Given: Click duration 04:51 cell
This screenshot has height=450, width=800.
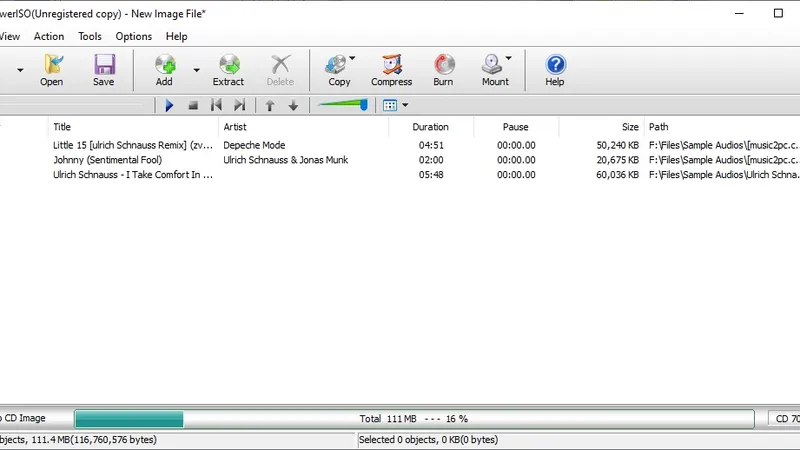Looking at the screenshot, I should [431, 145].
